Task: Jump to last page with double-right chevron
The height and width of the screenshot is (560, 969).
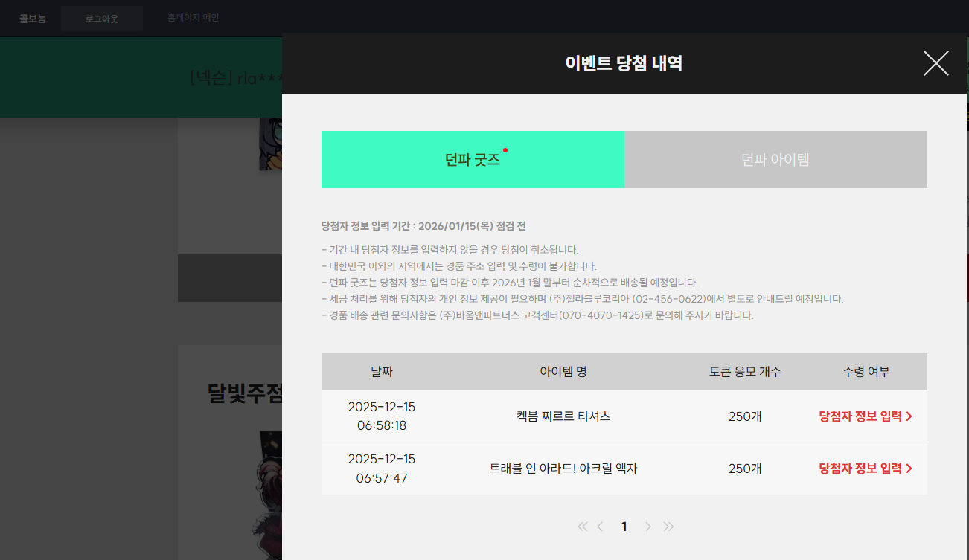Action: [x=668, y=527]
